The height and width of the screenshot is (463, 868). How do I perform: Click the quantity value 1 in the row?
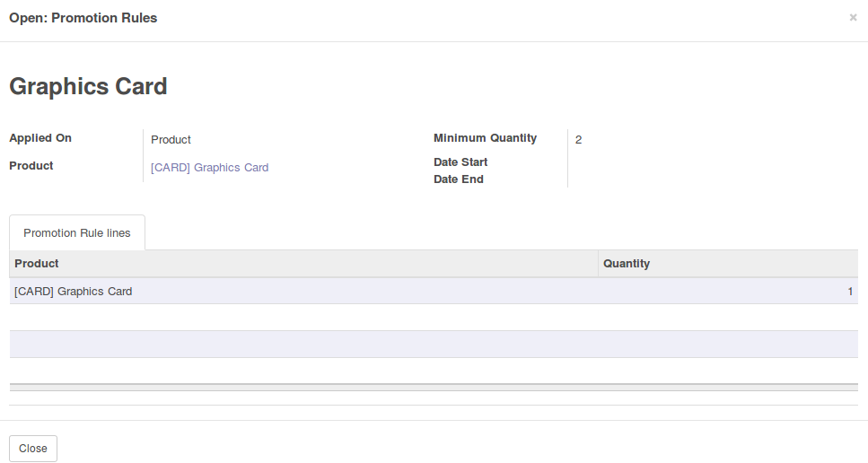[x=850, y=291]
